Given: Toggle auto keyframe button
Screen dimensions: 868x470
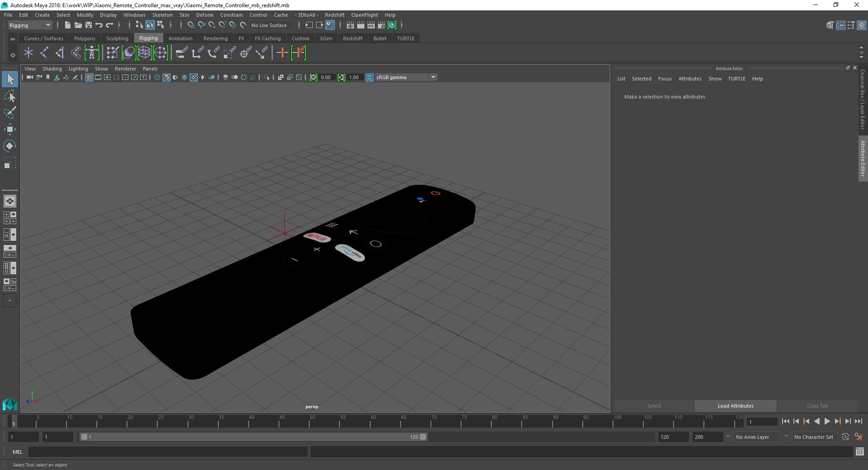Looking at the screenshot, I should coord(845,437).
